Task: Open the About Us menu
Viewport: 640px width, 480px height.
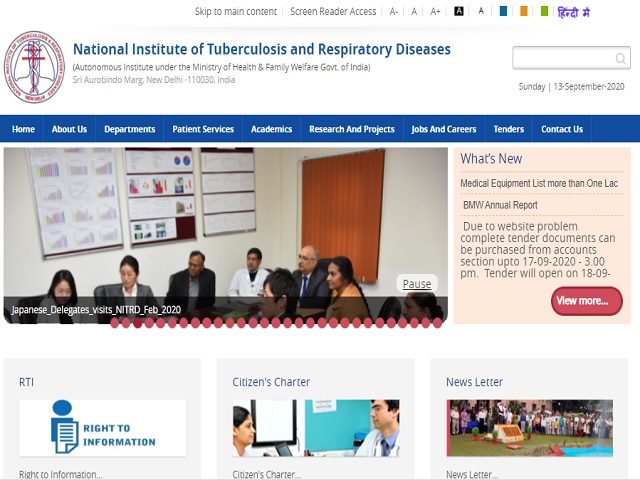Action: click(69, 129)
